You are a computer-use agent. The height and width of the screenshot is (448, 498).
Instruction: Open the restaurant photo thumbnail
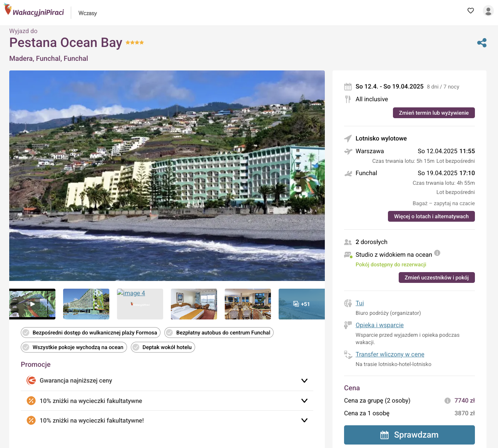tap(248, 304)
